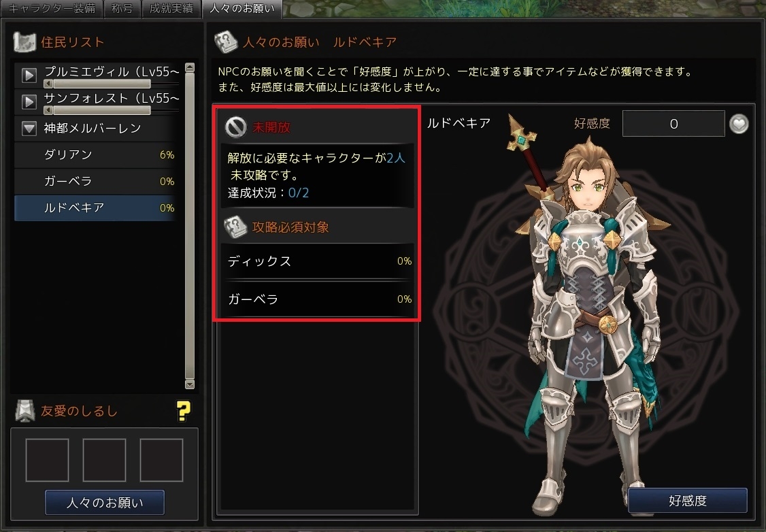Switch to the キャラクター装備 tab

point(52,9)
